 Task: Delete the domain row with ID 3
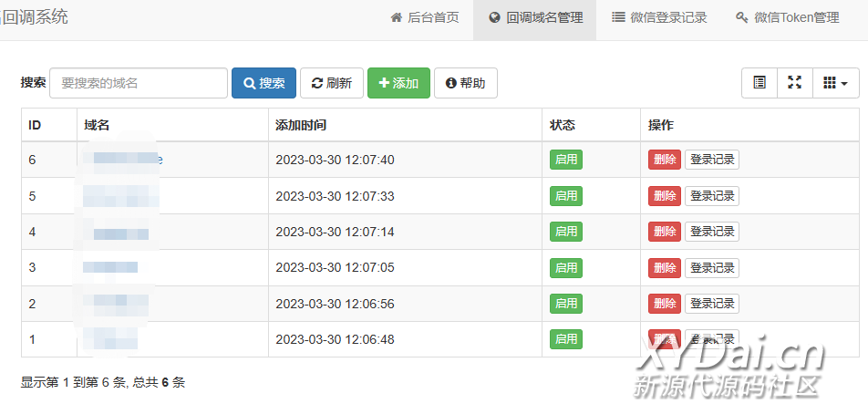(x=665, y=268)
